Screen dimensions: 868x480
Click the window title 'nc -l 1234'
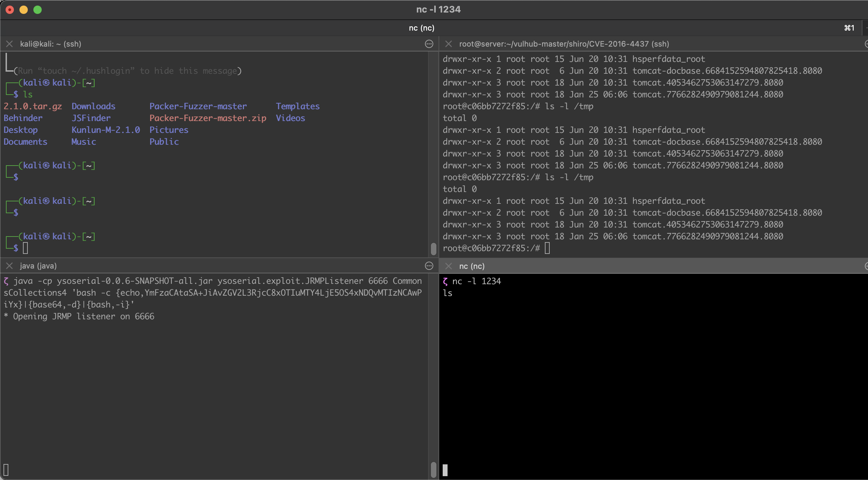pyautogui.click(x=439, y=9)
